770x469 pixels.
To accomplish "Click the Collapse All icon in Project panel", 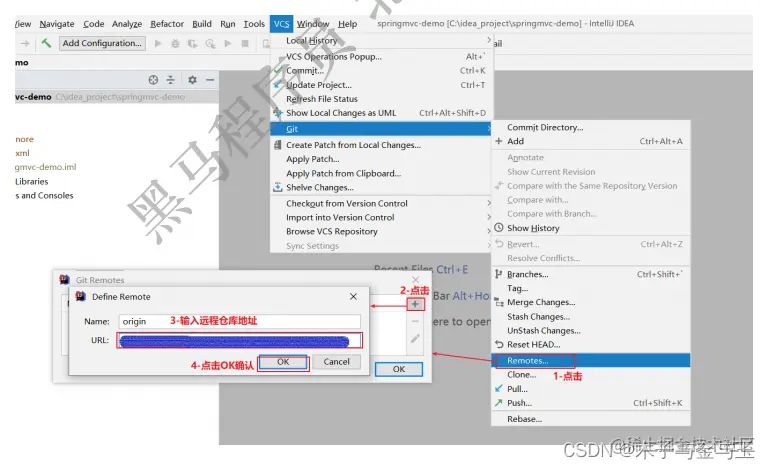I will (x=170, y=80).
